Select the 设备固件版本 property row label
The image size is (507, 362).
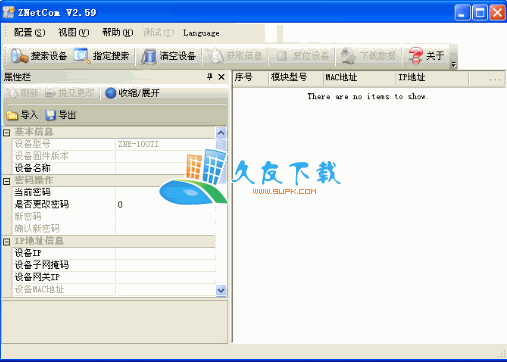point(42,156)
